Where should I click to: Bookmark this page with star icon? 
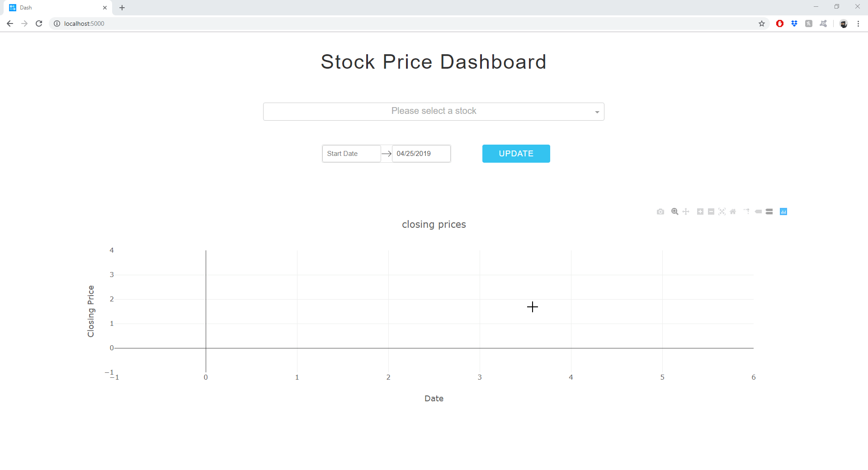coord(762,23)
